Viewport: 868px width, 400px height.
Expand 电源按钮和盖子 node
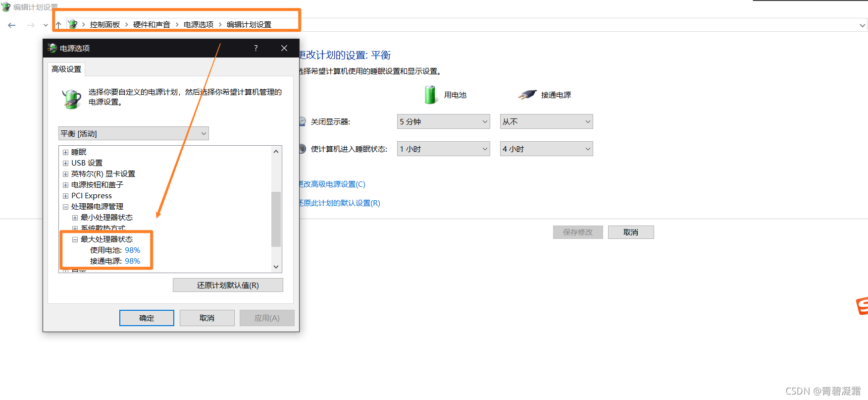coord(65,185)
